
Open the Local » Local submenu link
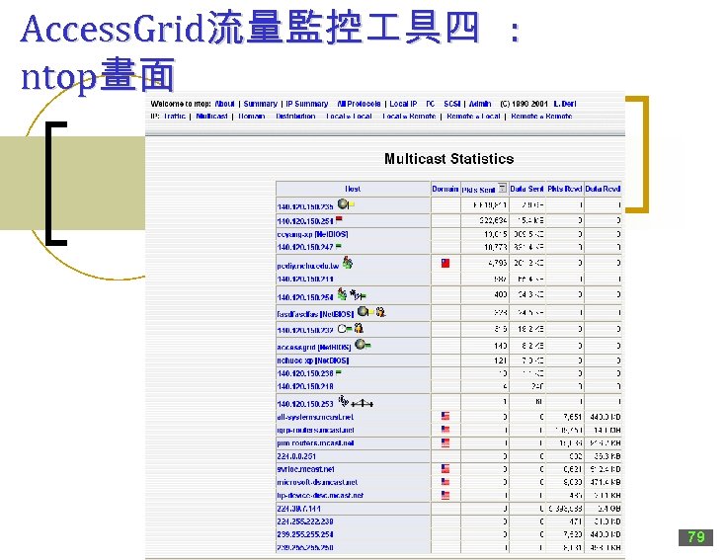[349, 117]
